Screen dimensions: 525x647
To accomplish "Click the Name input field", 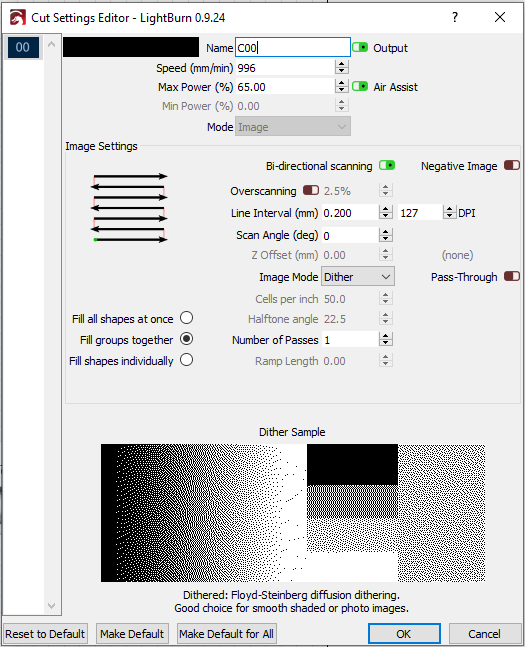I will (x=293, y=47).
